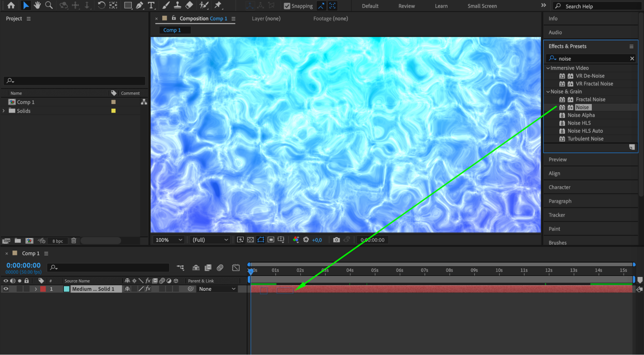Click the red label color of layer 1
Viewport: 644px width, 355px height.
43,289
